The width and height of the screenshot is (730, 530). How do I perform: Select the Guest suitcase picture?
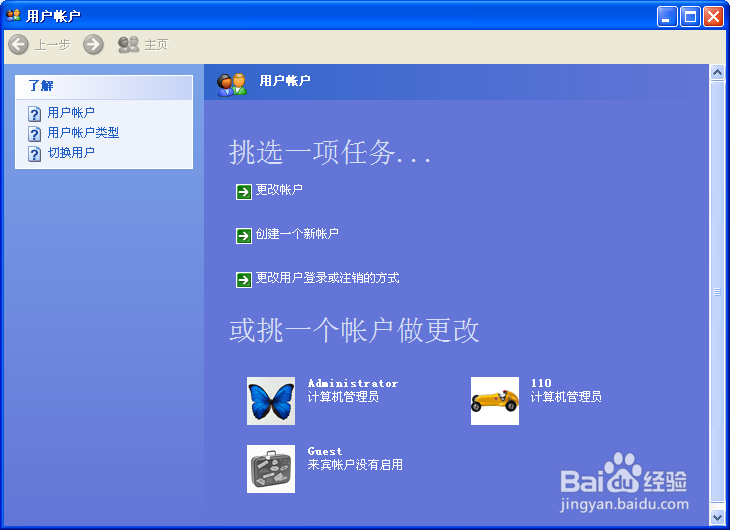pos(271,469)
